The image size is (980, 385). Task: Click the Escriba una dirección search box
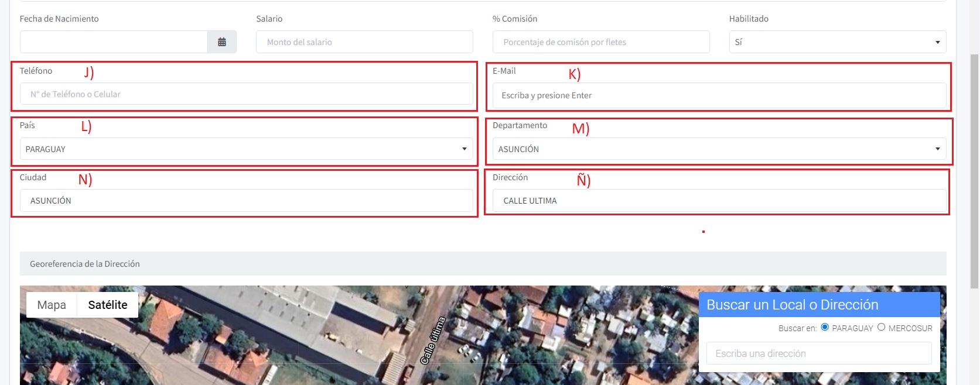[x=818, y=353]
